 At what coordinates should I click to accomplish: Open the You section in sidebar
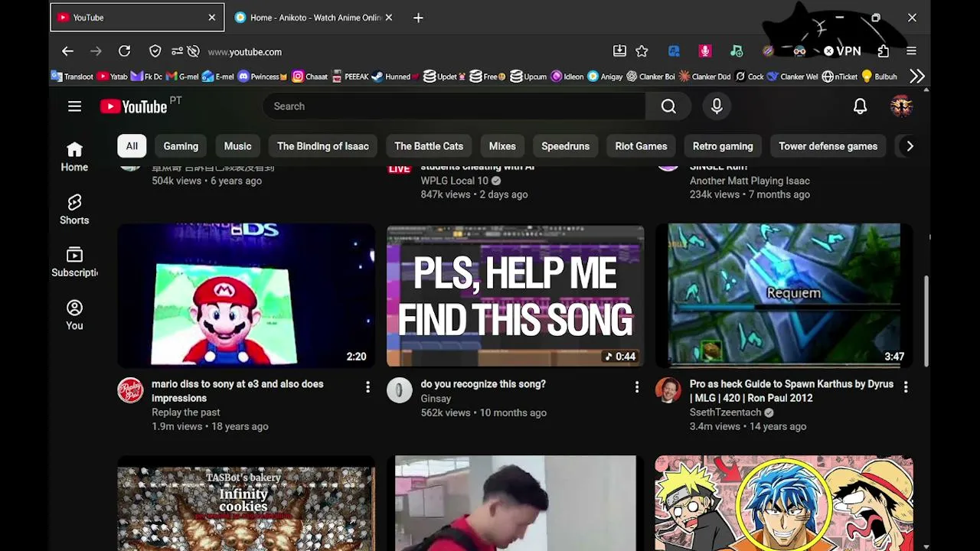pos(74,315)
